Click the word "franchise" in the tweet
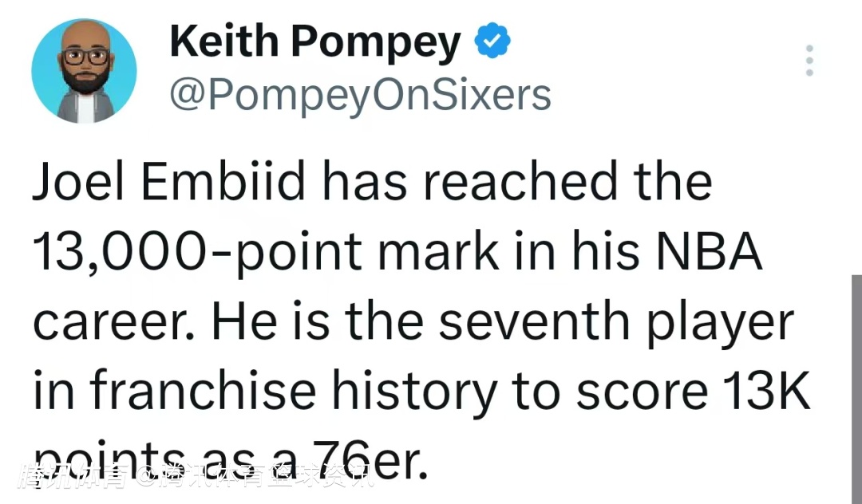 [x=204, y=391]
